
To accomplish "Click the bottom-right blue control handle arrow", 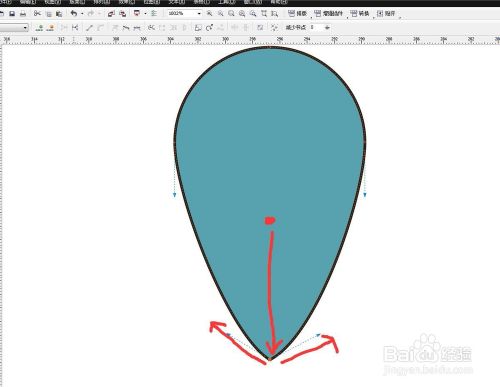I will [x=318, y=334].
